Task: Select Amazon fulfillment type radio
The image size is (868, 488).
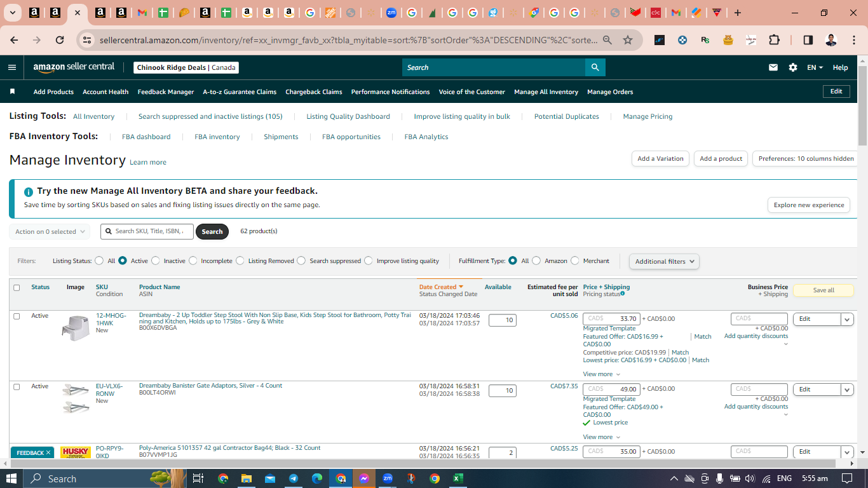Action: (x=536, y=261)
